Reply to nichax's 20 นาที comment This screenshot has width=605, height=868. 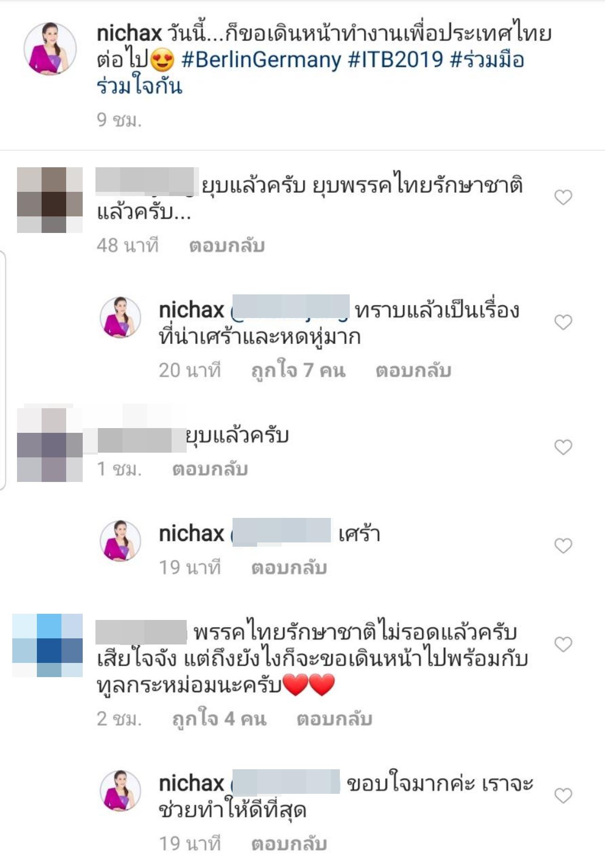pos(414,370)
